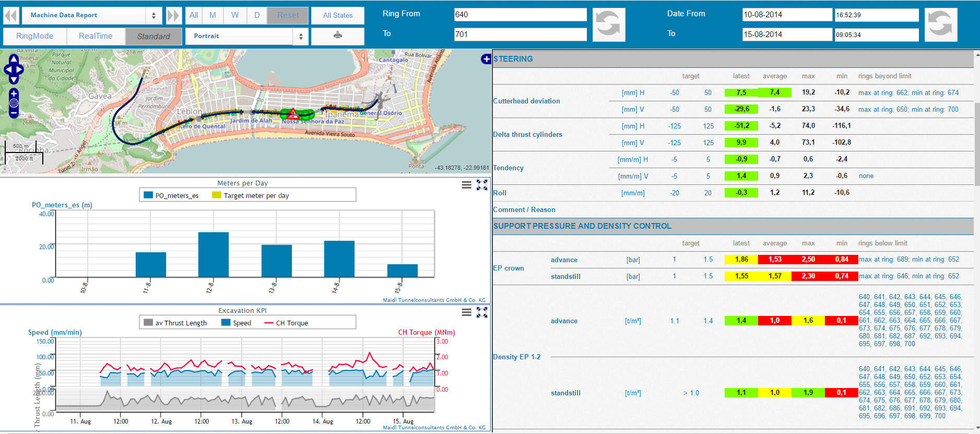
Task: Refresh the ring range with reload icon
Action: pos(608,25)
